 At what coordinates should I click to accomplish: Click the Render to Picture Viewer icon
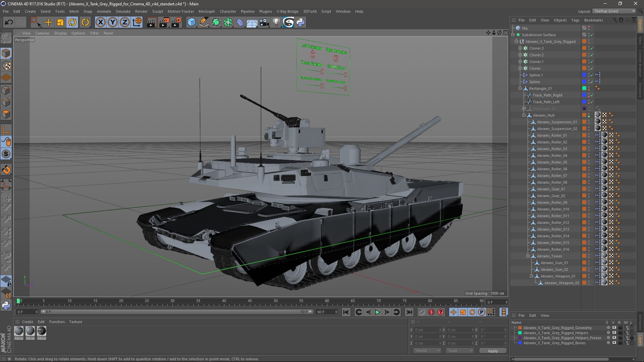click(x=164, y=22)
